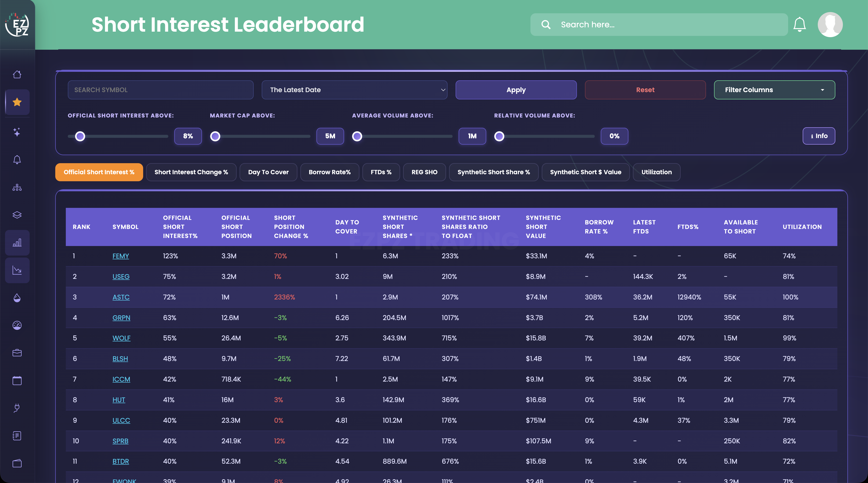Click the 1M average volume value box
This screenshot has height=483, width=868.
[x=472, y=136]
